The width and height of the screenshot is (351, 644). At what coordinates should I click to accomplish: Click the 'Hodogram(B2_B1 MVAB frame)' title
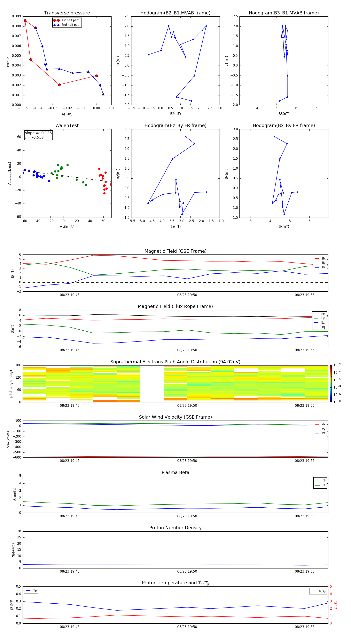[175, 13]
